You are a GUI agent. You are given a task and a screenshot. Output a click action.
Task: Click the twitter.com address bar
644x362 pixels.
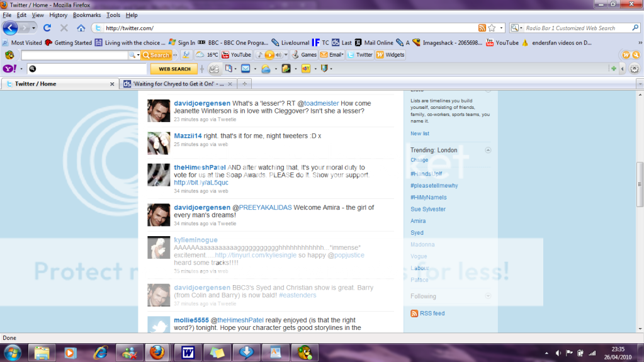pyautogui.click(x=283, y=28)
